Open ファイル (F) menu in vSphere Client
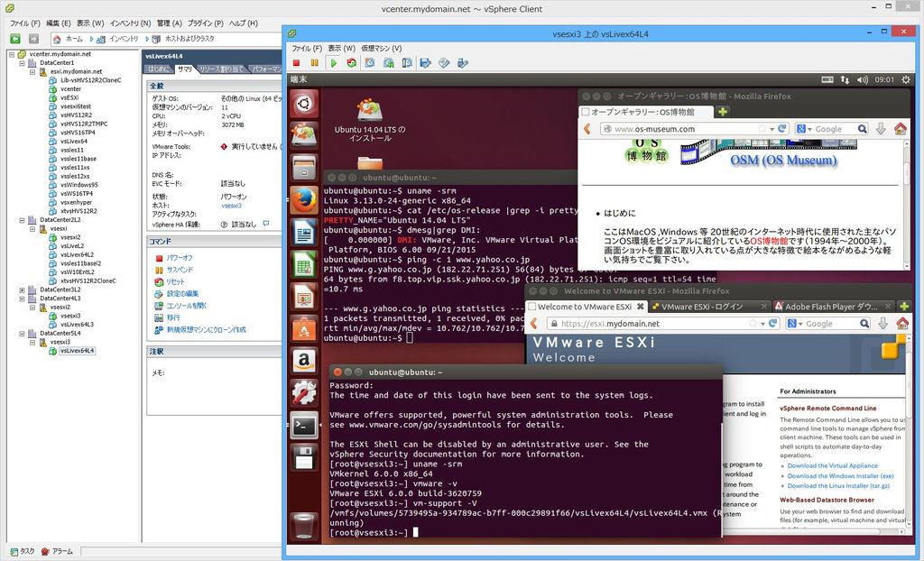This screenshot has height=561, width=924. (x=24, y=23)
